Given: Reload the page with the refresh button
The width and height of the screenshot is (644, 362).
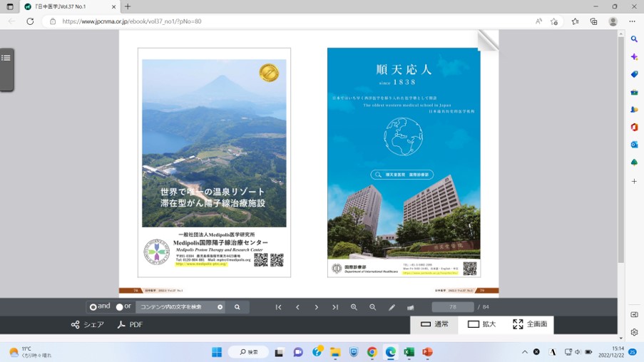Looking at the screenshot, I should tap(30, 21).
